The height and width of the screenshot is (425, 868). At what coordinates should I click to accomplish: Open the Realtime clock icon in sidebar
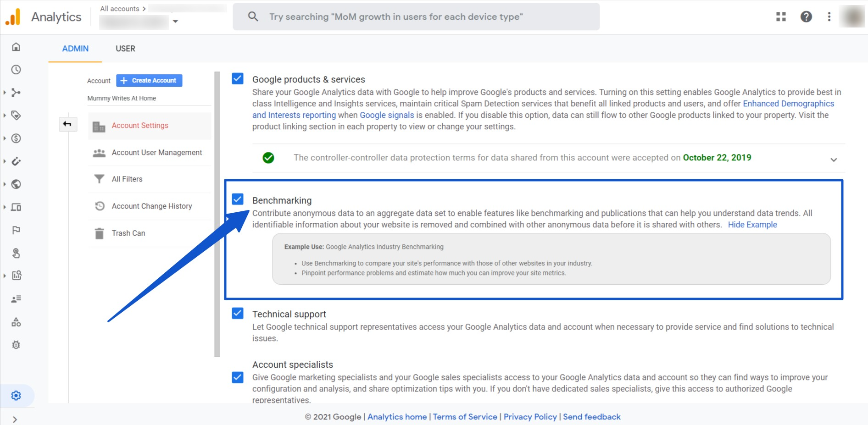coord(16,70)
